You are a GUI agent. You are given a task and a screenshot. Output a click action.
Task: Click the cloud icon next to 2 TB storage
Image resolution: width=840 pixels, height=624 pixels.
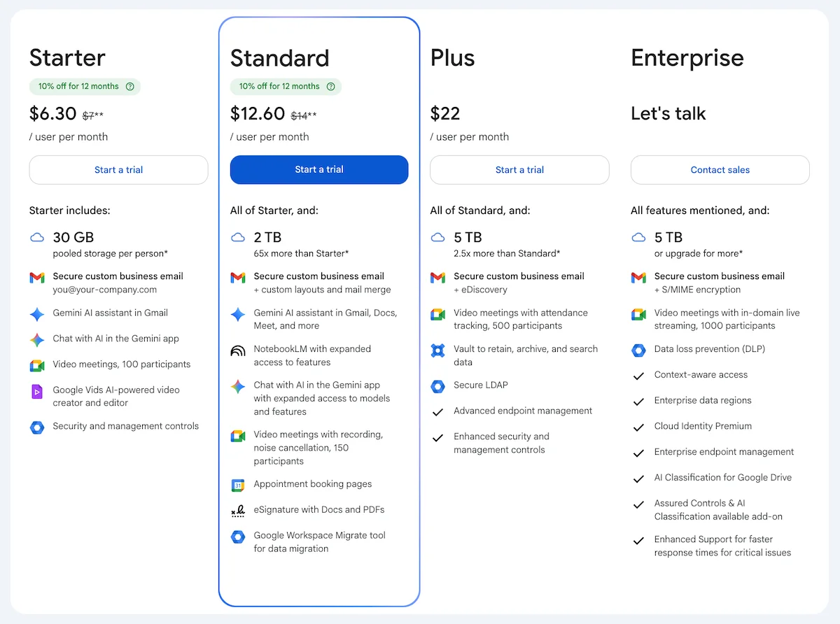(238, 238)
